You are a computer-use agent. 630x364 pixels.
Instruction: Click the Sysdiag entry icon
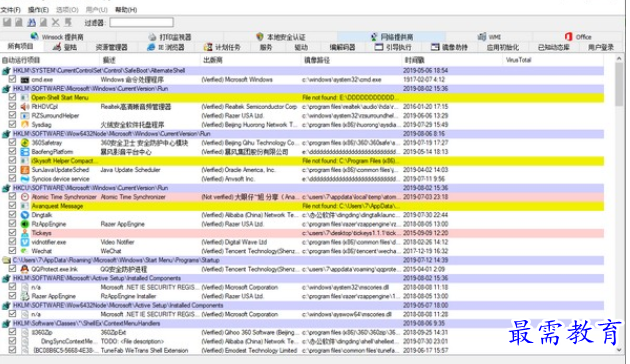[25, 125]
